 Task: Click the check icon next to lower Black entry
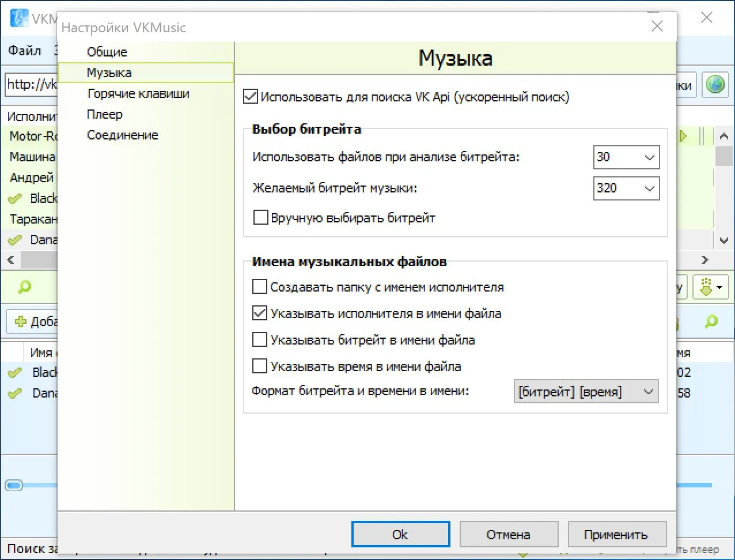point(14,373)
